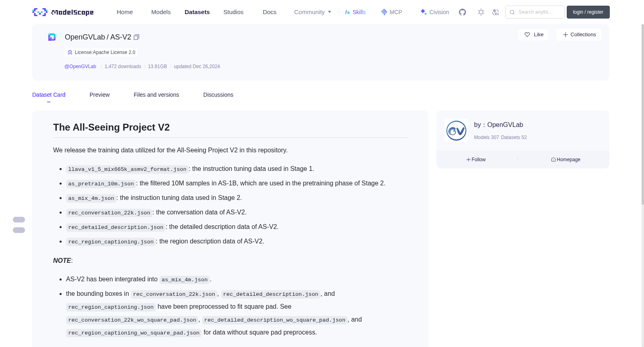Click 'rec_conversation_22k_wo_square_pad.json' file name

[132, 320]
